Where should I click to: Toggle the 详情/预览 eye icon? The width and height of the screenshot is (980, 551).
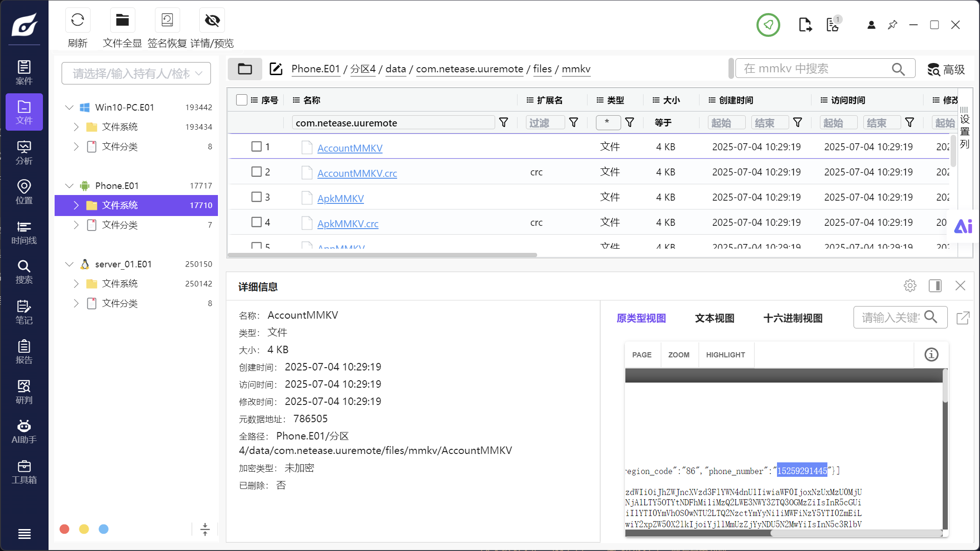[212, 20]
